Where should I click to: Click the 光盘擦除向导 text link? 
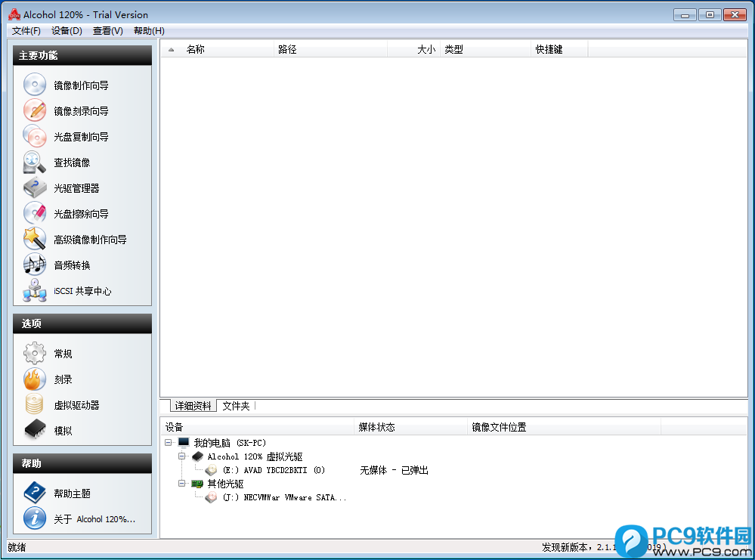pos(81,214)
